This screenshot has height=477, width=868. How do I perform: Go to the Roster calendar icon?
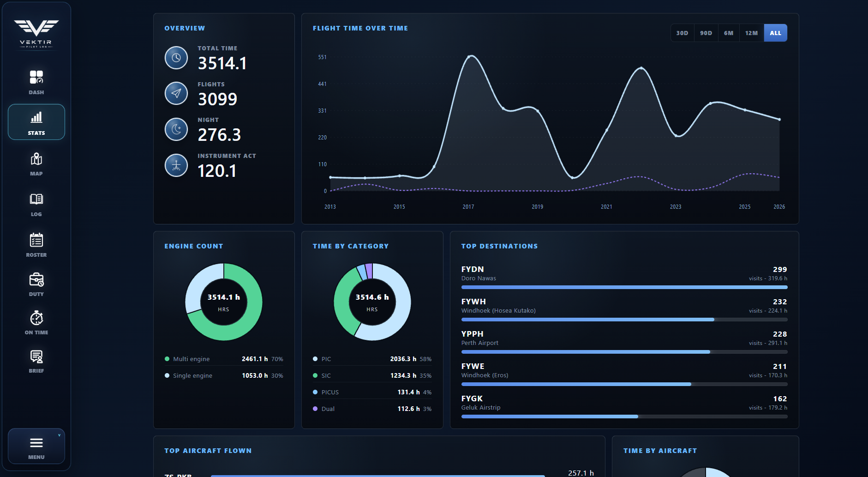[x=36, y=240]
